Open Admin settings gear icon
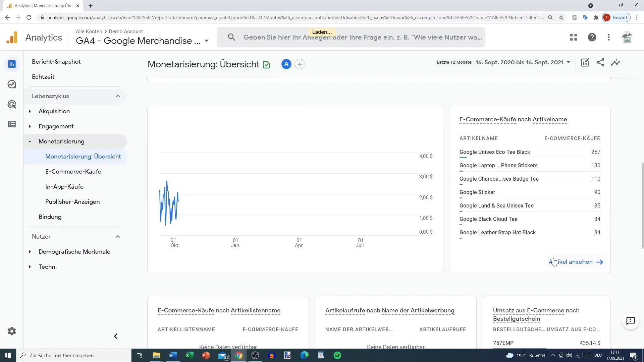Screen dimensions: 644x362 (12, 331)
